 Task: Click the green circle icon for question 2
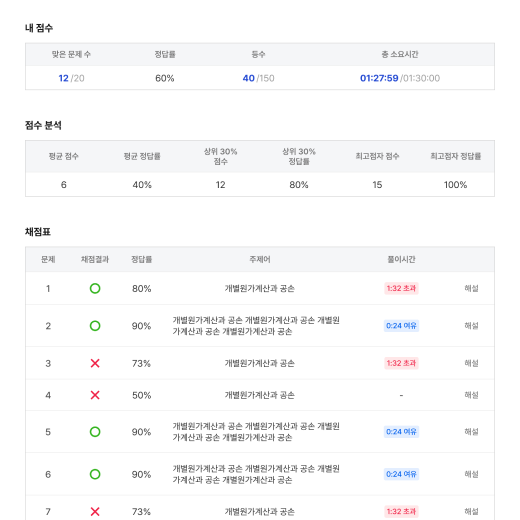(95, 326)
